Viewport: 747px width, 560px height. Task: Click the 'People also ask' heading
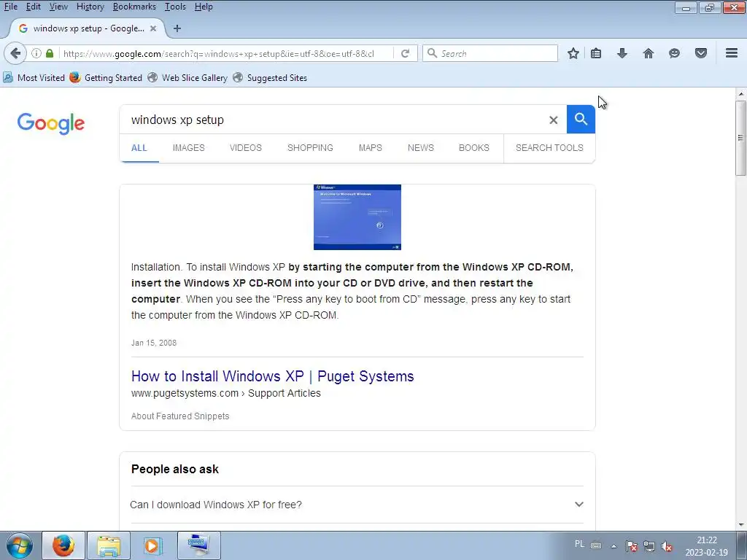pyautogui.click(x=175, y=469)
